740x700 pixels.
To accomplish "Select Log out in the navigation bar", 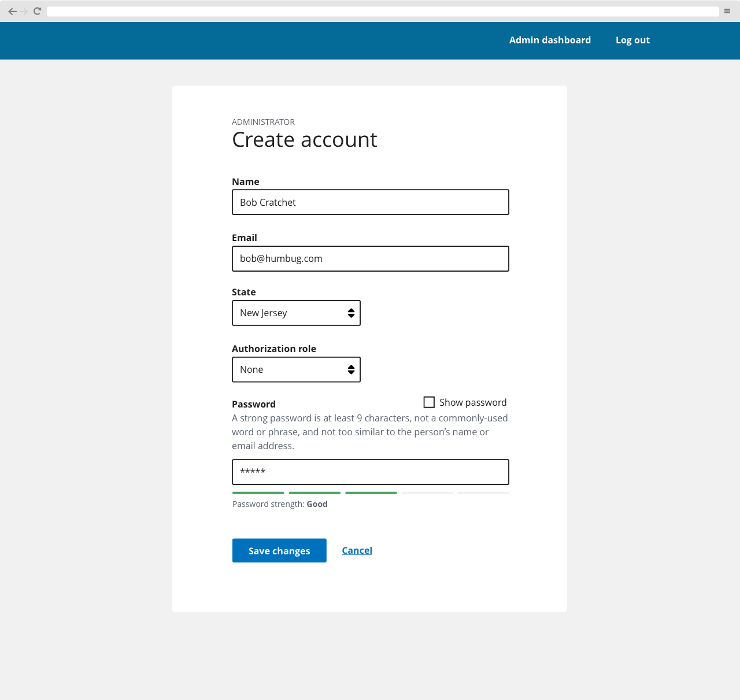I will pos(632,40).
